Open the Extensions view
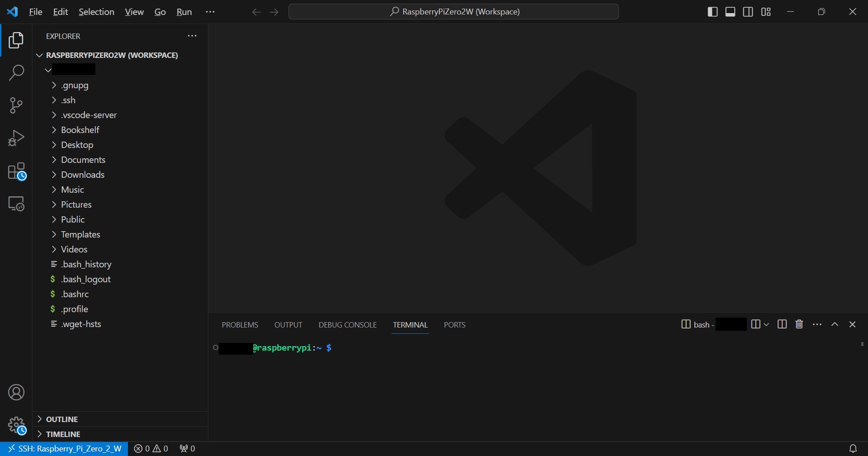 [x=16, y=171]
